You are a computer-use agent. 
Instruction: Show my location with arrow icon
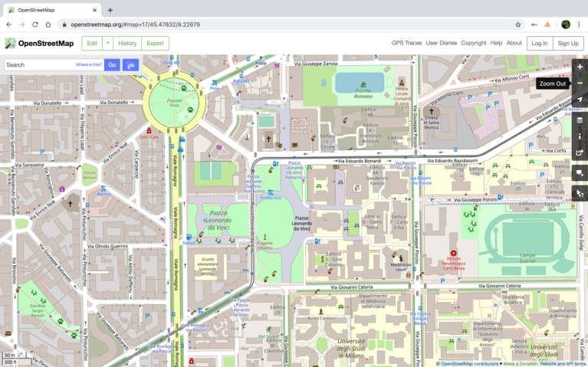point(580,100)
